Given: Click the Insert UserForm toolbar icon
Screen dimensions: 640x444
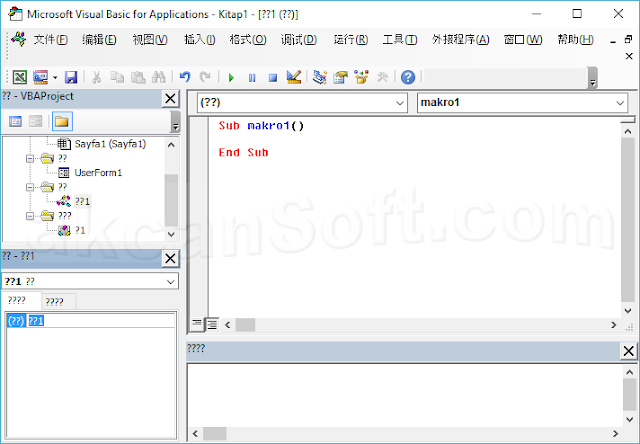Looking at the screenshot, I should click(40, 77).
